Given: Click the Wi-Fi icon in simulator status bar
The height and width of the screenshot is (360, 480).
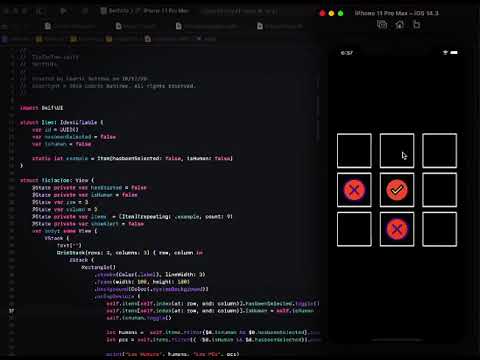Looking at the screenshot, I should 445,53.
